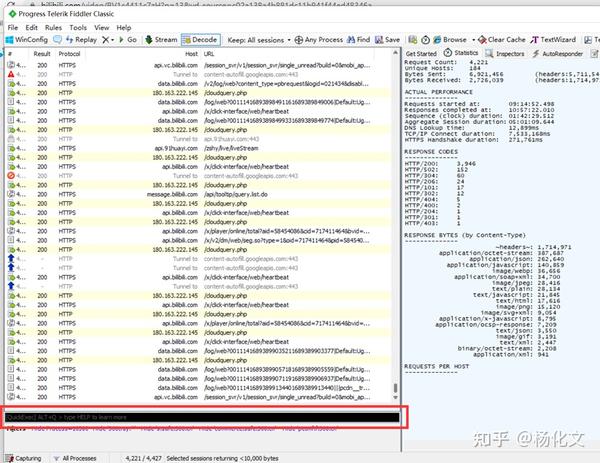Image resolution: width=600 pixels, height=463 pixels.
Task: Switch to the Statistics tab
Action: (461, 53)
